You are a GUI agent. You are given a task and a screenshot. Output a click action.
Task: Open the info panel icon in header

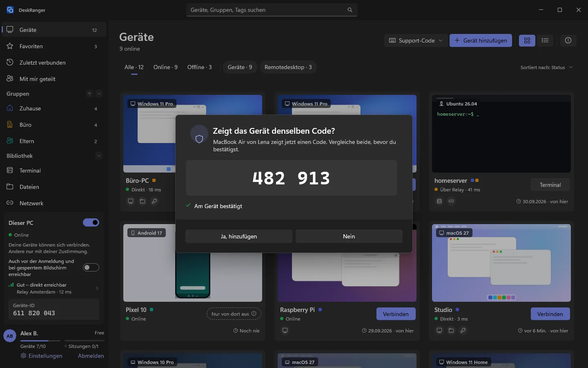568,40
